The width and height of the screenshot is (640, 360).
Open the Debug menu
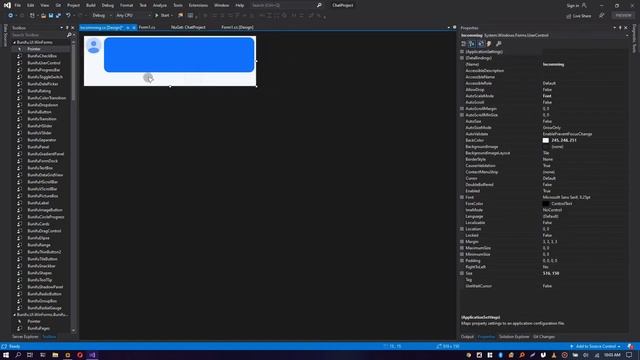[108, 5]
